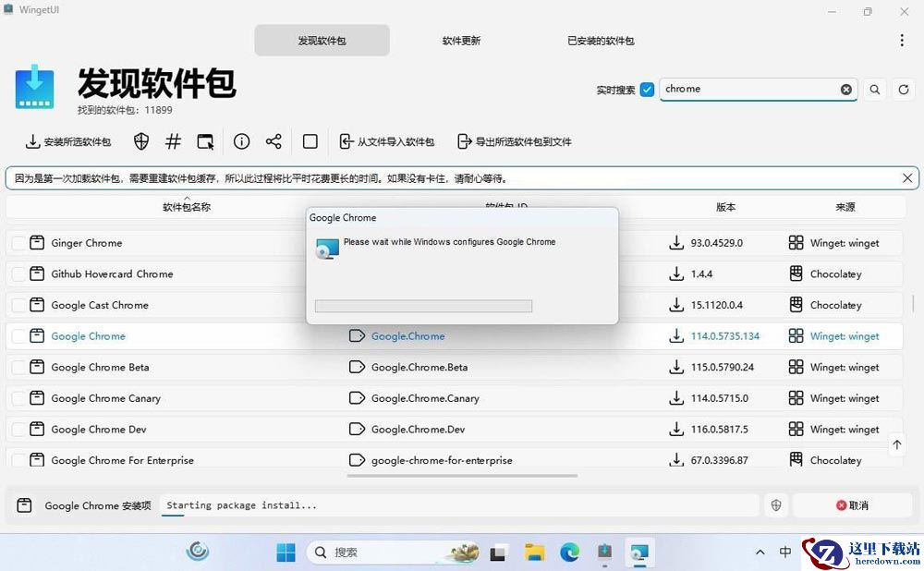
Task: Click the Google Chrome Beta package icon
Action: click(x=37, y=367)
